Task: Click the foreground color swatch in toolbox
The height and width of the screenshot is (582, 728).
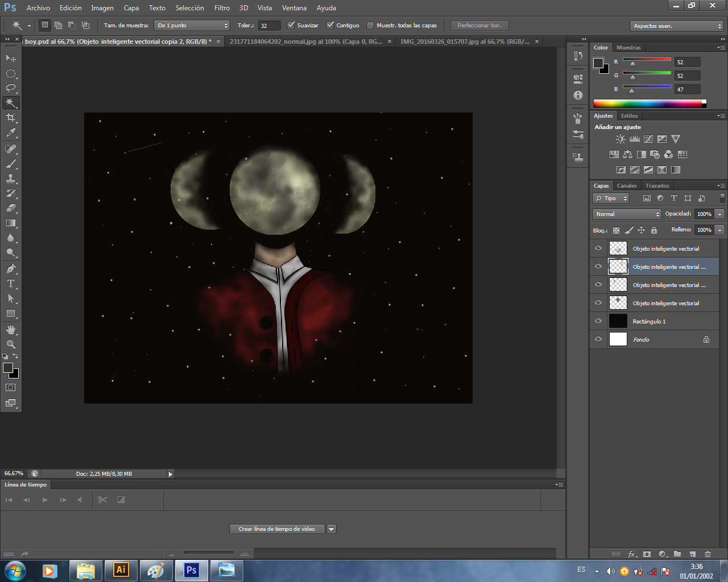Action: click(8, 368)
